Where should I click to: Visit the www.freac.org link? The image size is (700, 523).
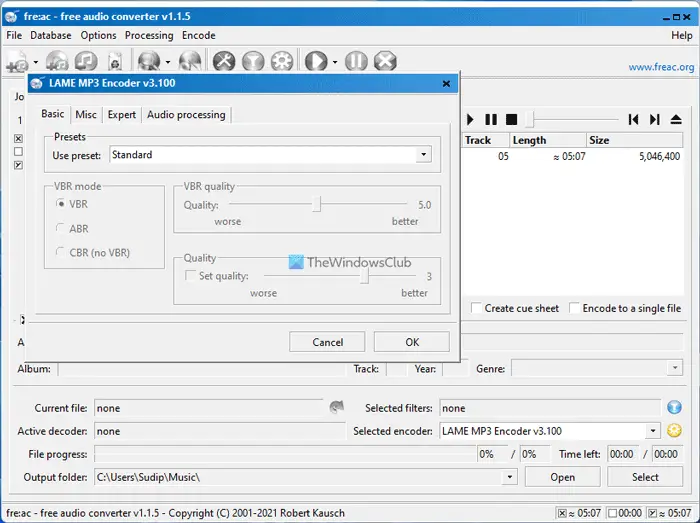(x=660, y=68)
